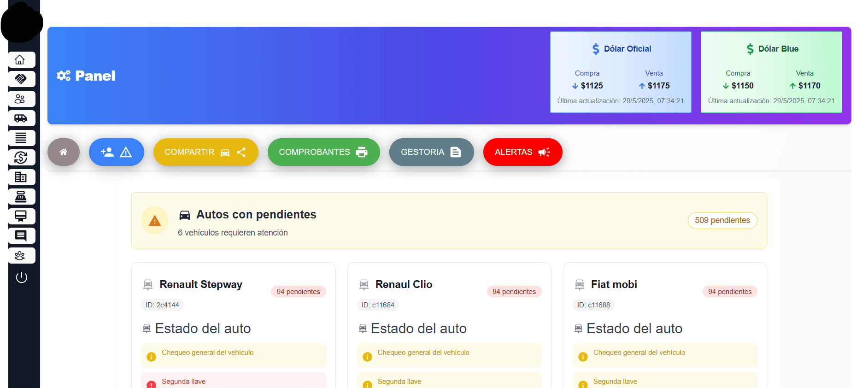Open the home icon in the sidebar
Screen dimensions: 868x388
click(x=21, y=60)
